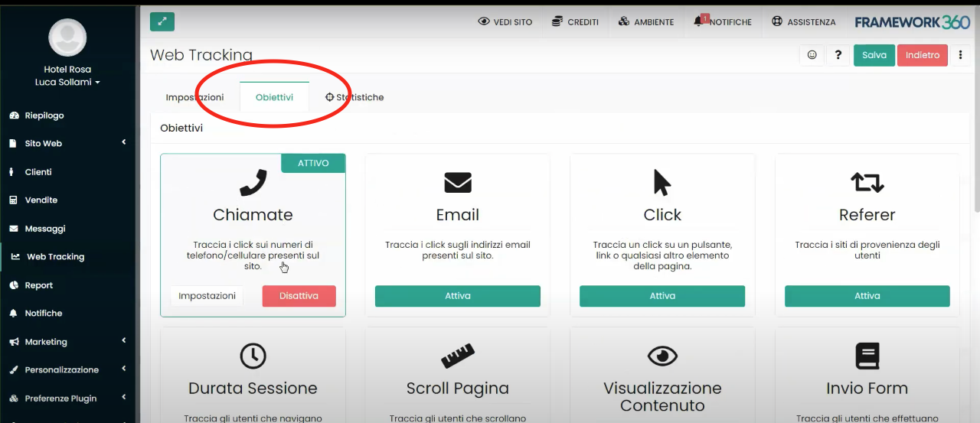Open the three-dot more options menu
Viewport: 980px width, 423px height.
(x=960, y=55)
